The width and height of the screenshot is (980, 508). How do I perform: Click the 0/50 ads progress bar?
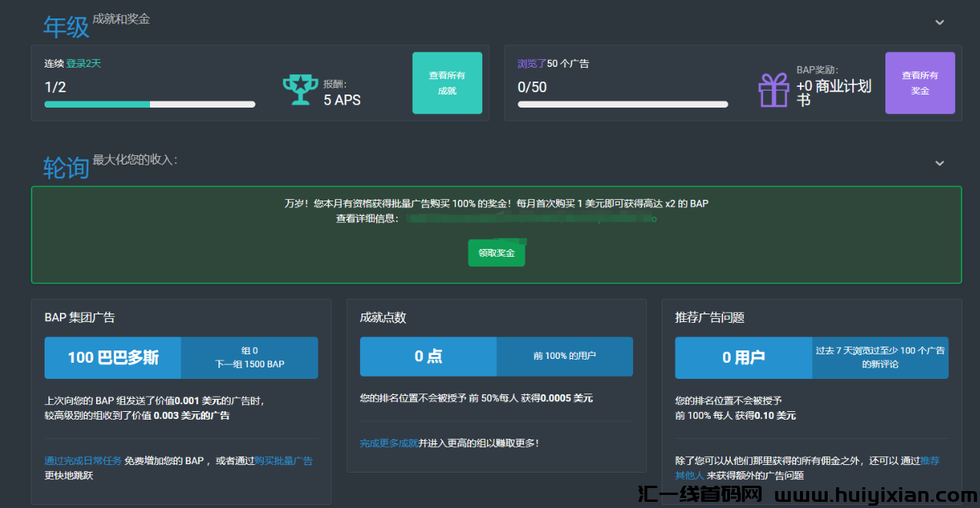coord(623,104)
